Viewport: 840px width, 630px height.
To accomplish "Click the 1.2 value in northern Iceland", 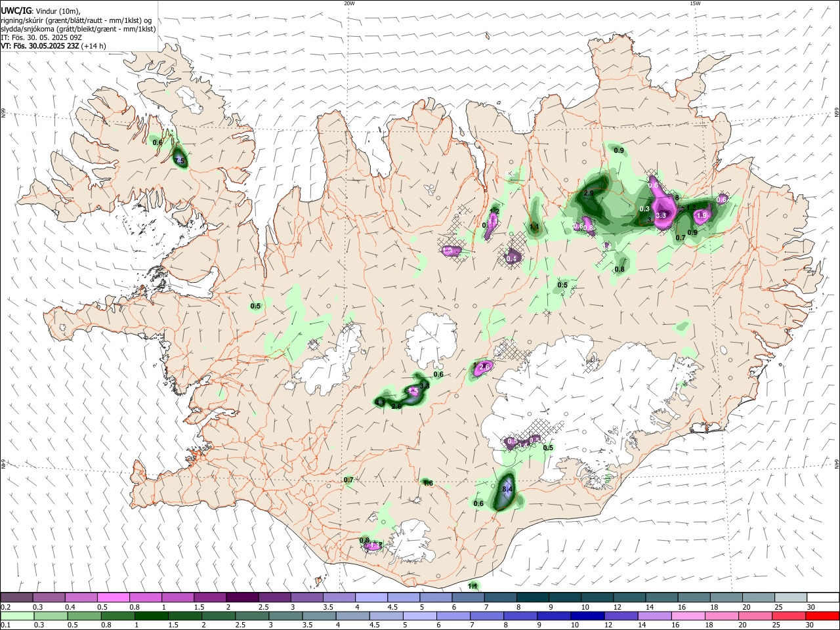I will coord(495,211).
